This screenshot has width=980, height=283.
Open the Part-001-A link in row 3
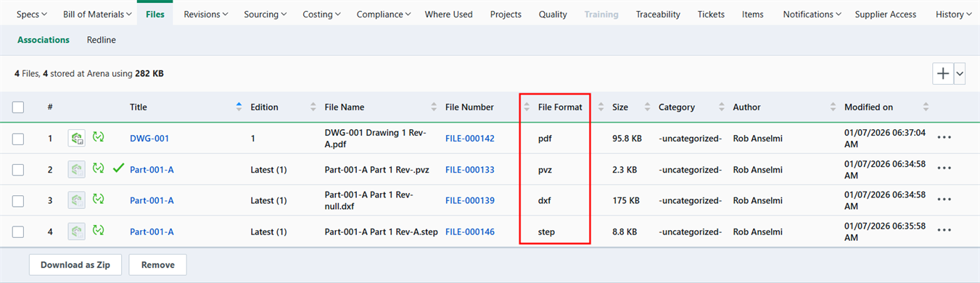[x=152, y=200]
